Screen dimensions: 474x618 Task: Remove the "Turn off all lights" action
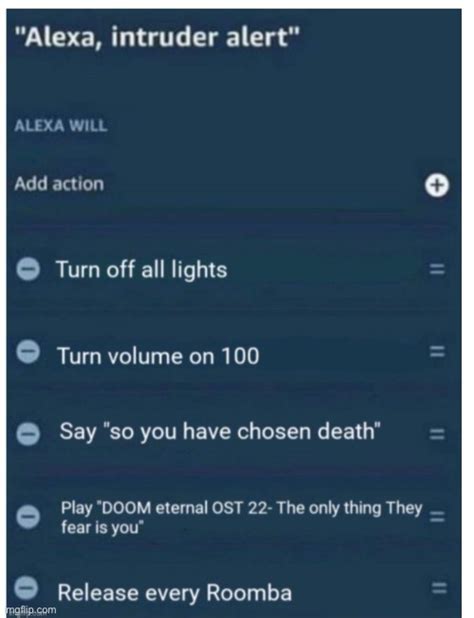tap(28, 270)
